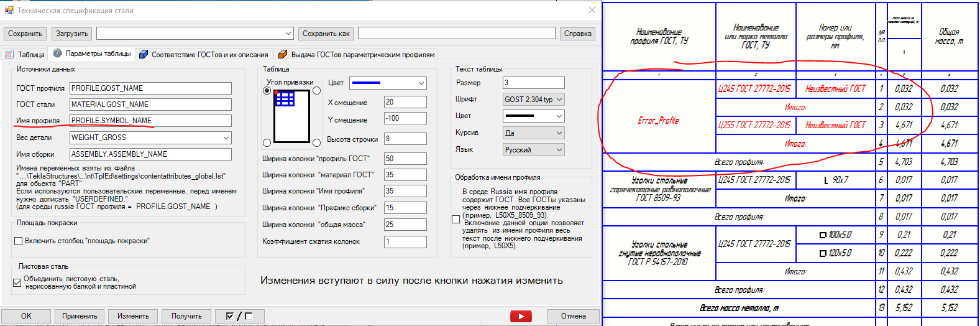Viewport: 980px width, 326px height.
Task: Edit the ГОСТ профиля field
Action: (150, 88)
